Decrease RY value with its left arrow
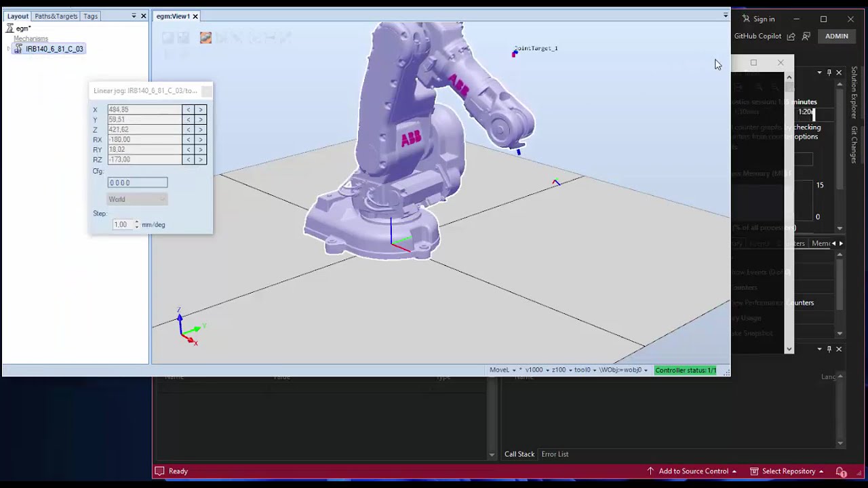868x488 pixels. click(189, 149)
